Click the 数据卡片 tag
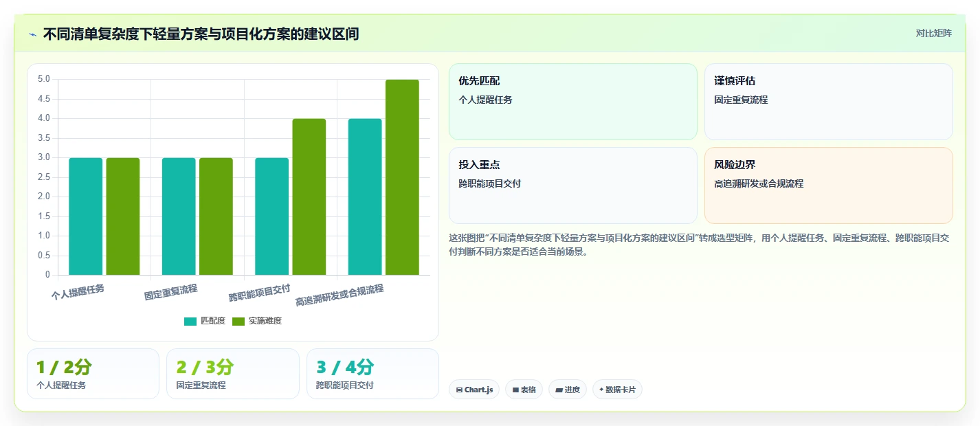This screenshot has width=980, height=426. click(617, 390)
